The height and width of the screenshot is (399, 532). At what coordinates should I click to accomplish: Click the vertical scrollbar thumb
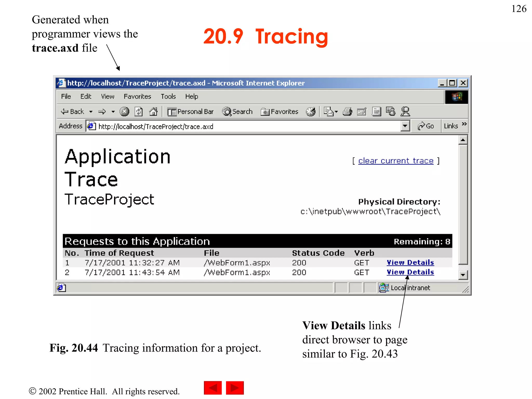pyautogui.click(x=463, y=204)
